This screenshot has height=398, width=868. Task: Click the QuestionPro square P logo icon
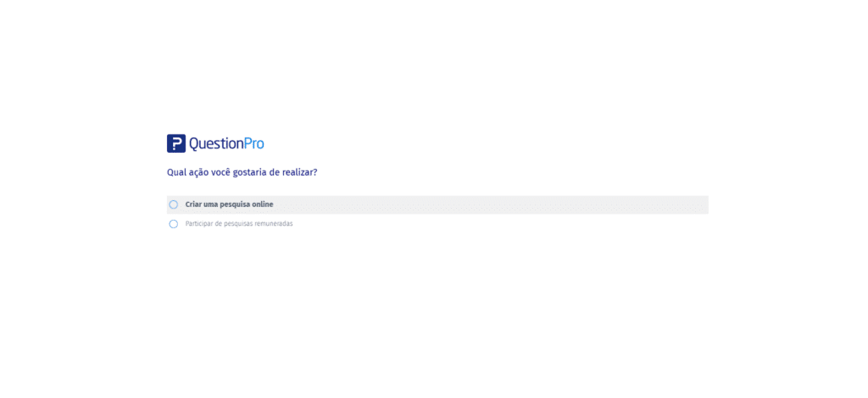coord(176,143)
